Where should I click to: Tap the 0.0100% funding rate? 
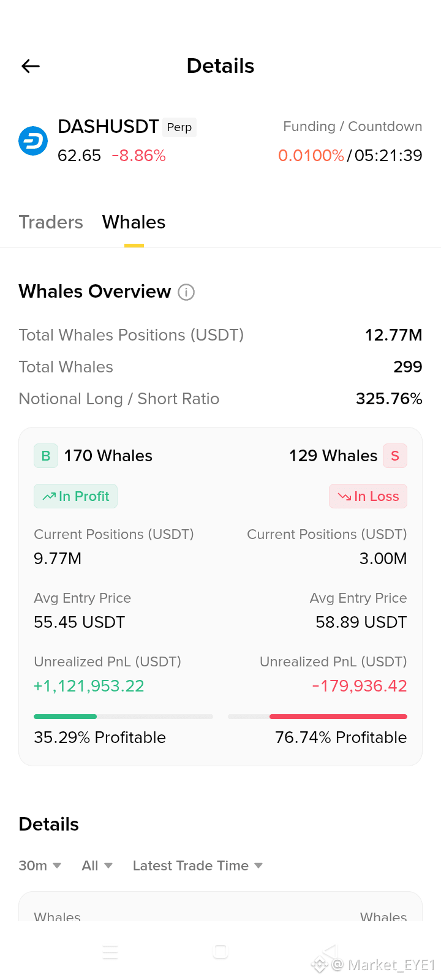311,156
